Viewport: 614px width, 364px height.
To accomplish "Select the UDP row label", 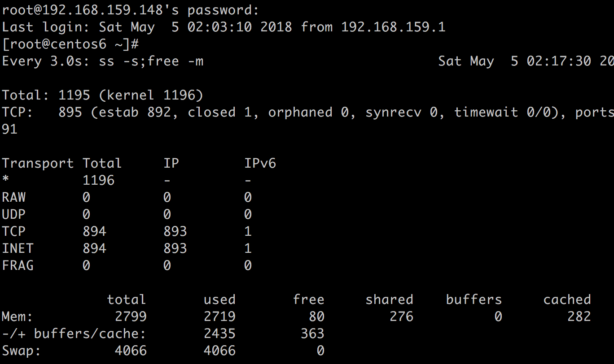I will coord(14,214).
